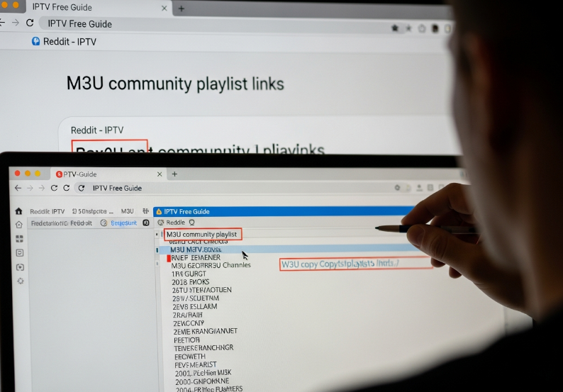This screenshot has width=563, height=392.
Task: Select the ZRA/RAIH row
Action: [188, 315]
